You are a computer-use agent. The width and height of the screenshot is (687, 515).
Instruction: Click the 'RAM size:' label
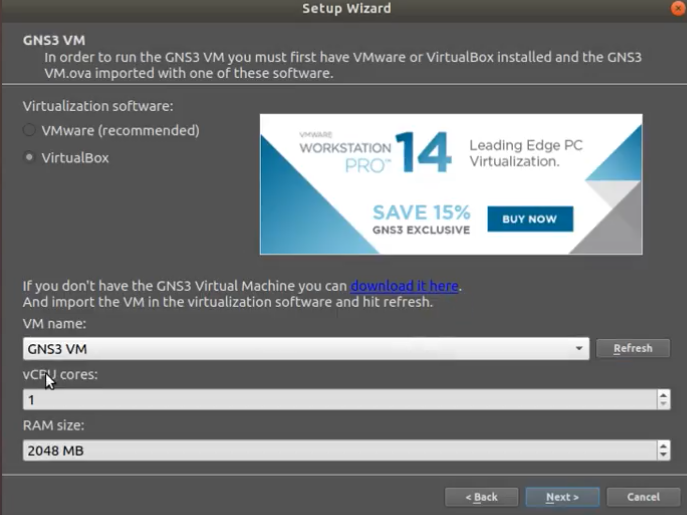click(x=53, y=425)
